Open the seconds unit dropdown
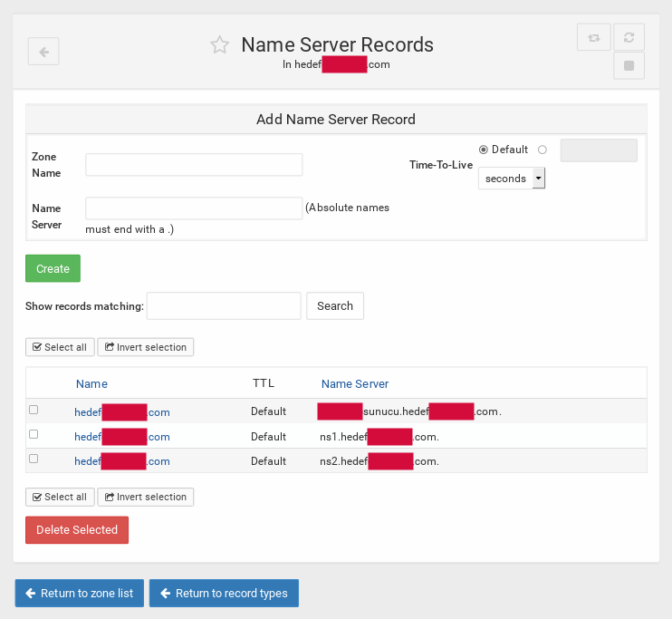 pos(512,179)
